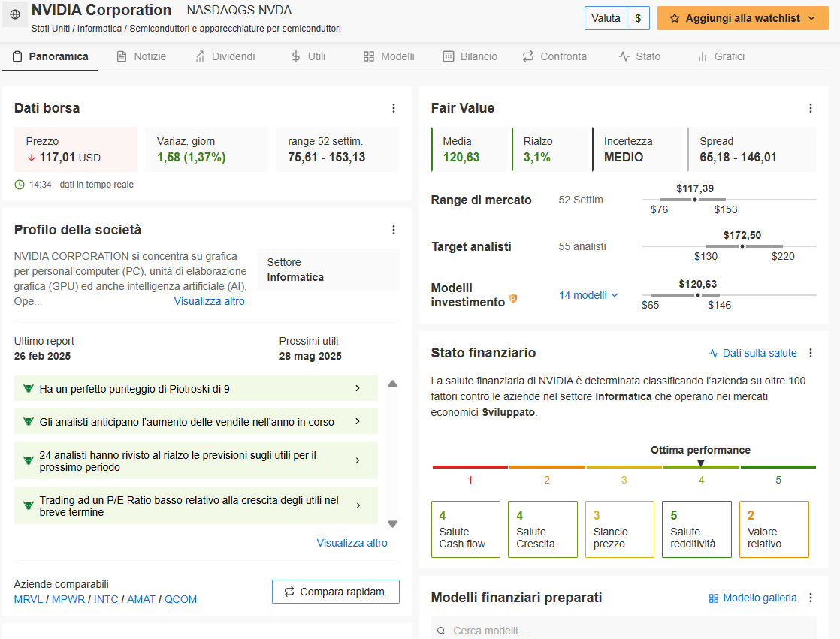Click the globe icon next to NVIDIA Corporation
840x639 pixels.
[15, 14]
